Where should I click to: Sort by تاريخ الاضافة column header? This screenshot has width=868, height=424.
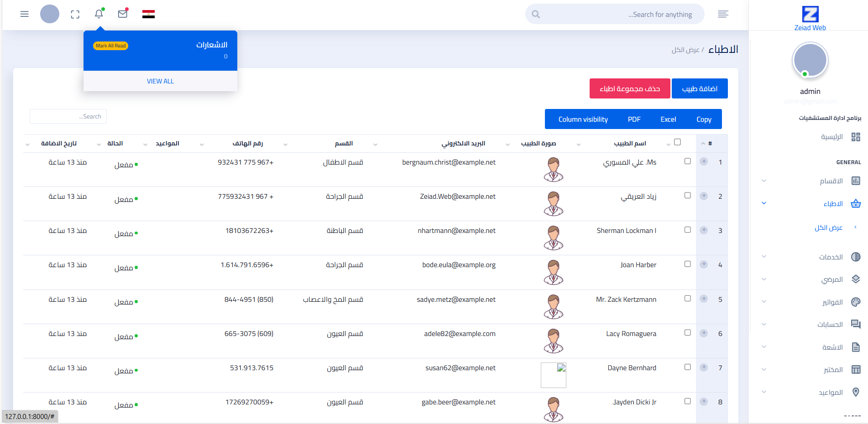[59, 143]
